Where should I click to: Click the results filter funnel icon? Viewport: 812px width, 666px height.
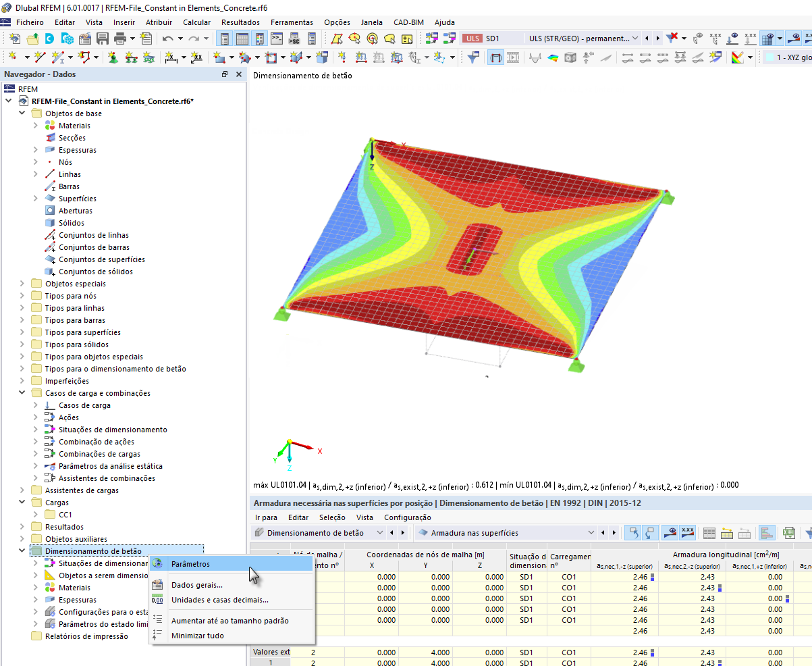[x=474, y=57]
